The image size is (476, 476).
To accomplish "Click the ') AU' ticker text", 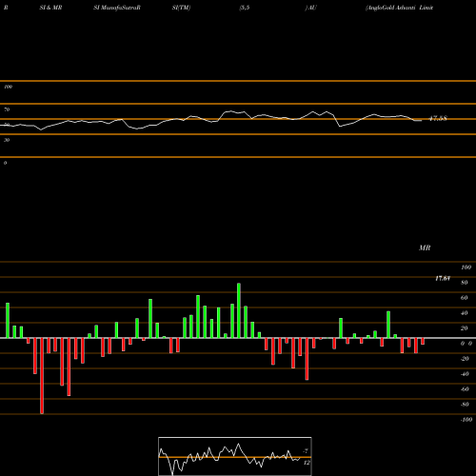I will [x=311, y=8].
